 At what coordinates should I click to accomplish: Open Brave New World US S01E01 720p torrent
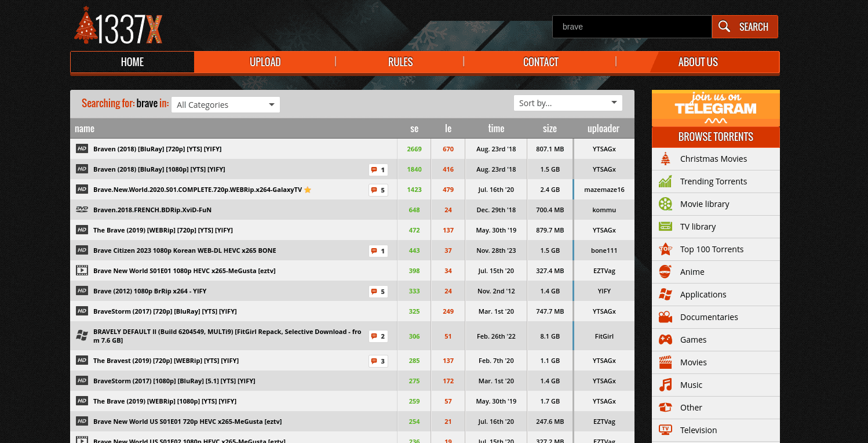click(188, 422)
